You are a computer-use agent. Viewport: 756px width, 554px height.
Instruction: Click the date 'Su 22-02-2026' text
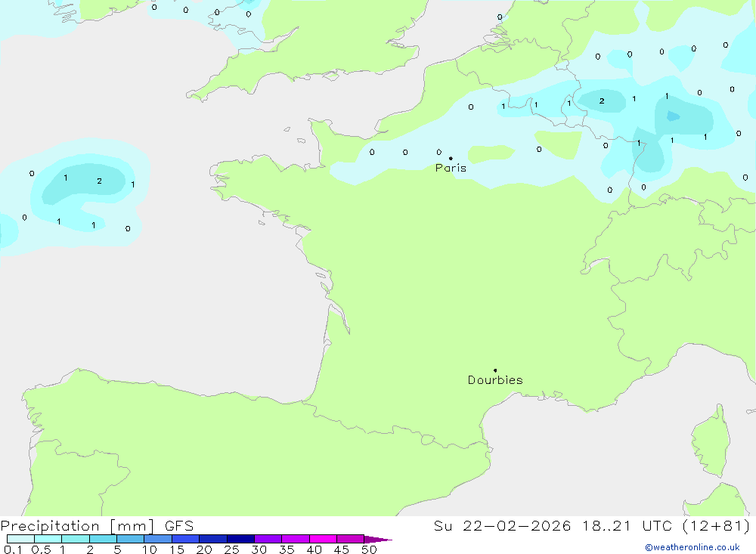tap(502, 525)
